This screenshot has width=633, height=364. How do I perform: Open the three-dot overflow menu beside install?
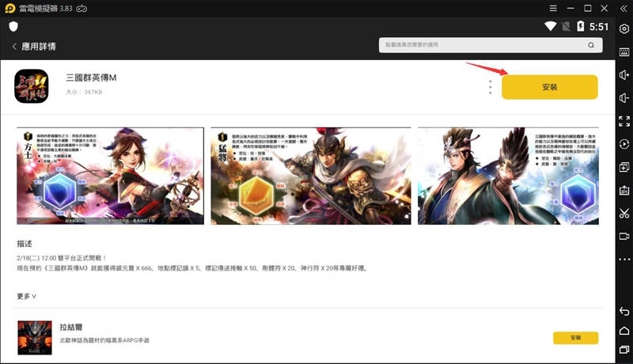(x=491, y=86)
